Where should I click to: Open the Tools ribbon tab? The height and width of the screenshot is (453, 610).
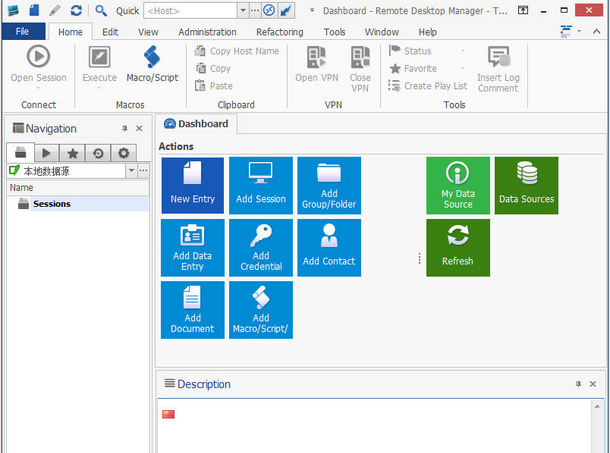point(334,32)
